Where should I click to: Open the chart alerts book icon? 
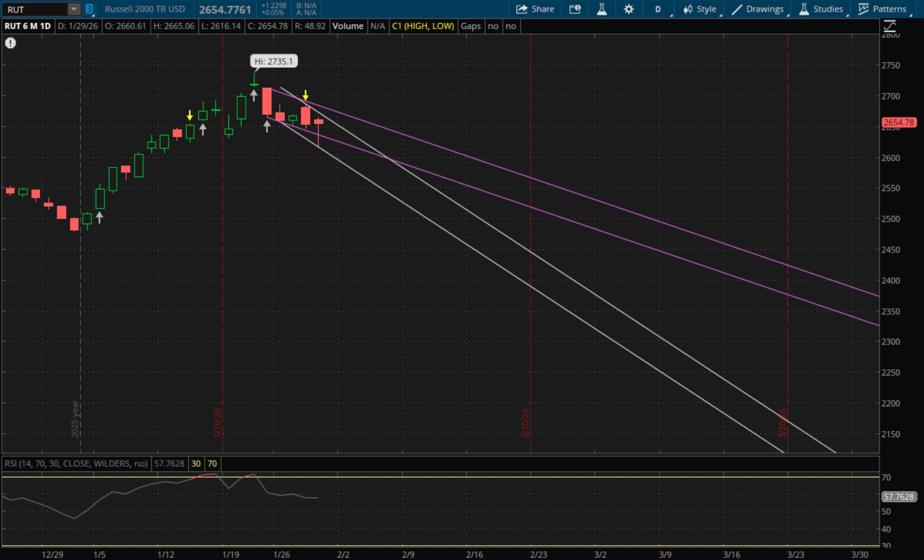click(x=575, y=9)
